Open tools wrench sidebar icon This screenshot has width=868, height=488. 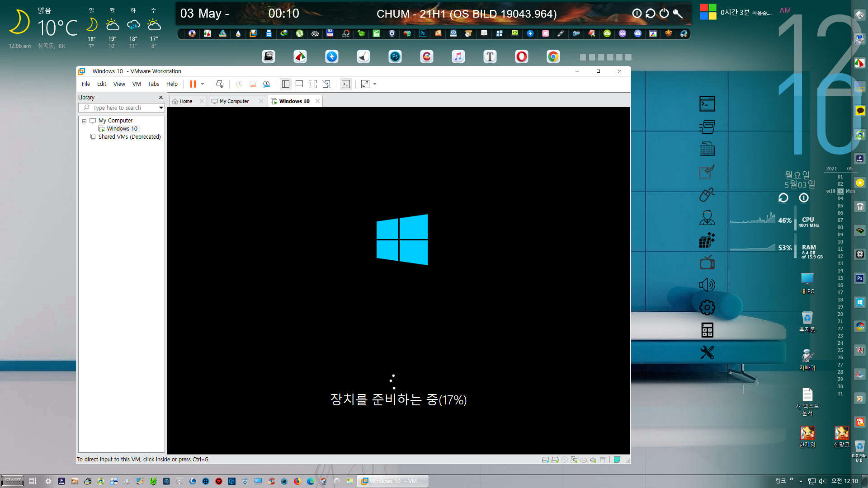tap(707, 353)
